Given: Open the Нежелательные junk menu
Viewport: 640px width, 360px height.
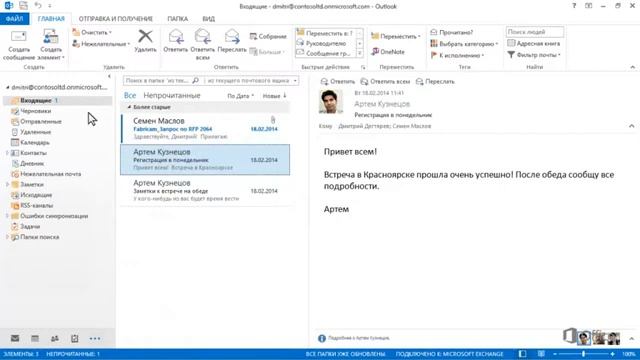Looking at the screenshot, I should (101, 44).
